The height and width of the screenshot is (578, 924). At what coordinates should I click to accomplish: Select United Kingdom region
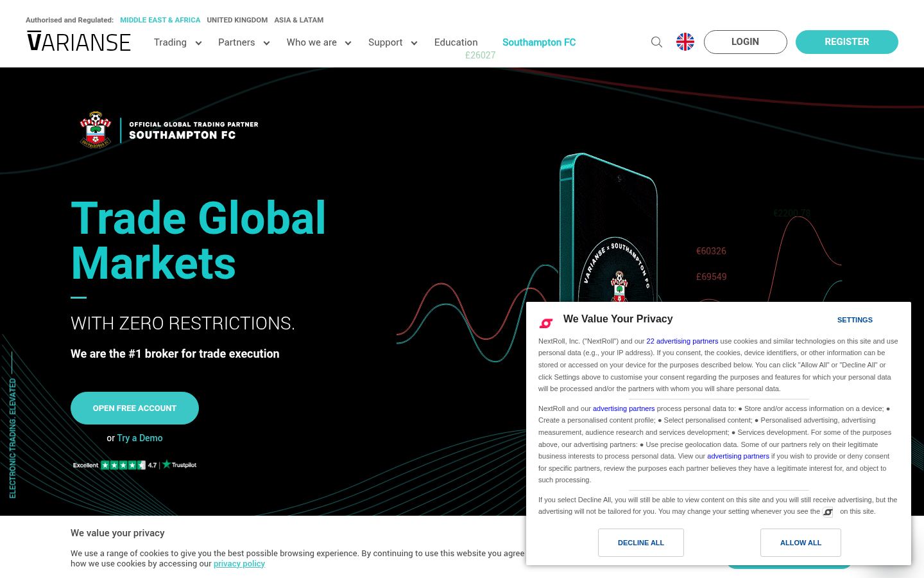[x=237, y=20]
